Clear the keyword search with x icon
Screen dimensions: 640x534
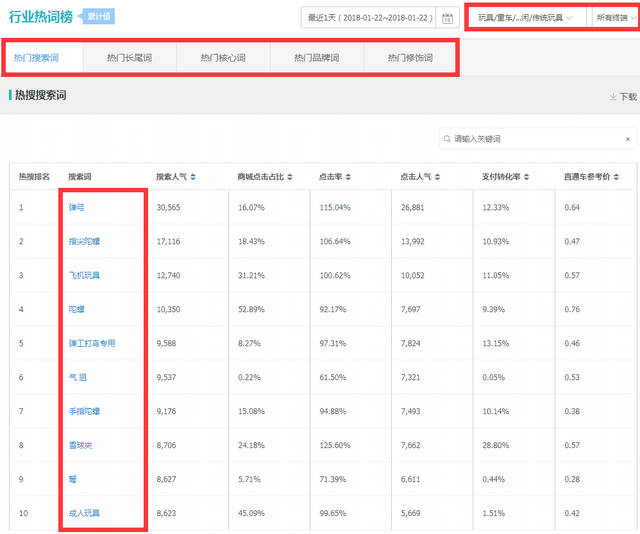coord(628,139)
